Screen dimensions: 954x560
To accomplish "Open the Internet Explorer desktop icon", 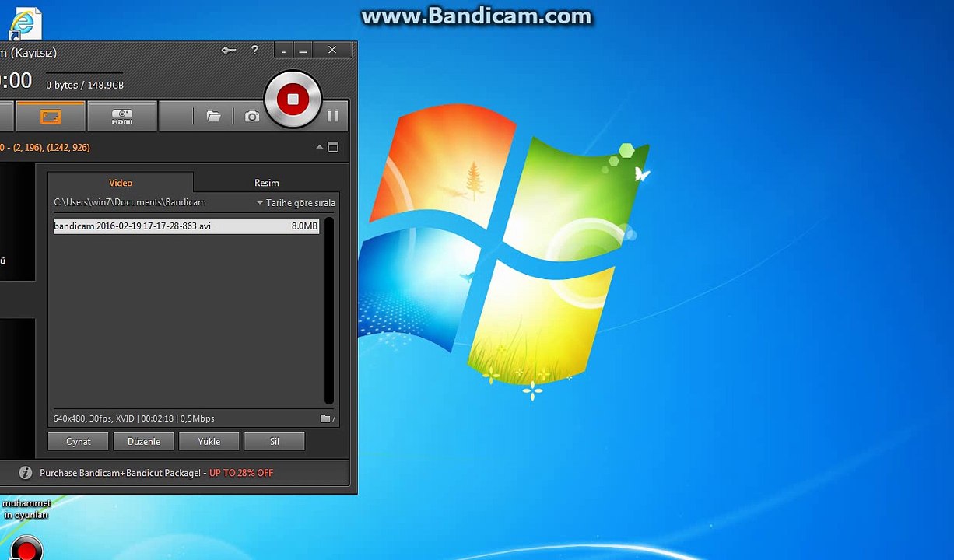I will (x=24, y=23).
